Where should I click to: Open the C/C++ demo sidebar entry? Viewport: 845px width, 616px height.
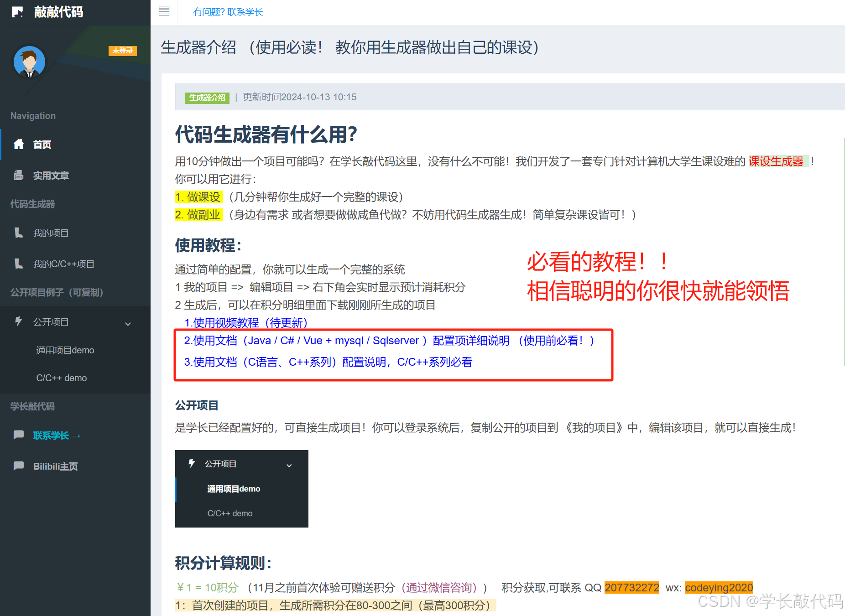click(x=61, y=378)
